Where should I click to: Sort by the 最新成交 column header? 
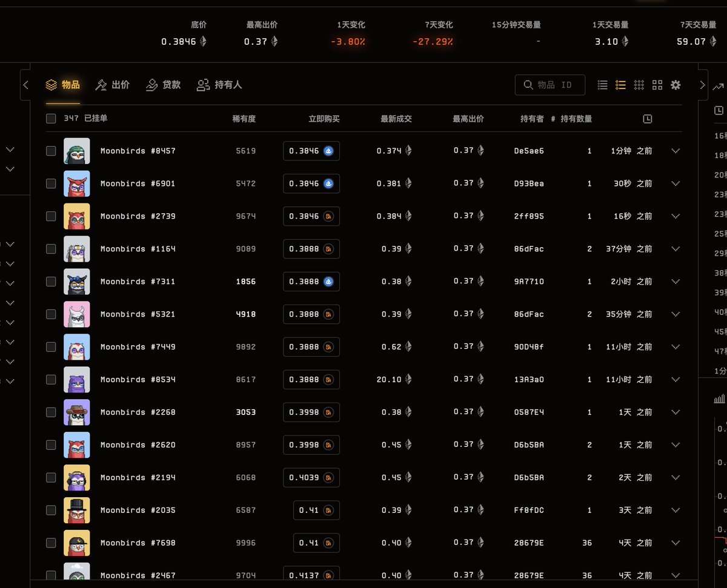pyautogui.click(x=396, y=119)
